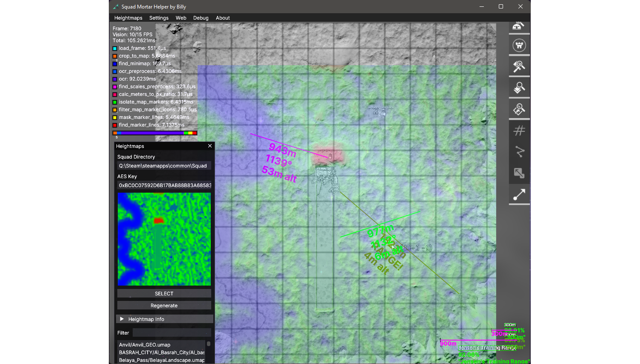Click the 'ocr: 92.0239ms' timing entry
The image size is (640, 364).
click(x=137, y=79)
